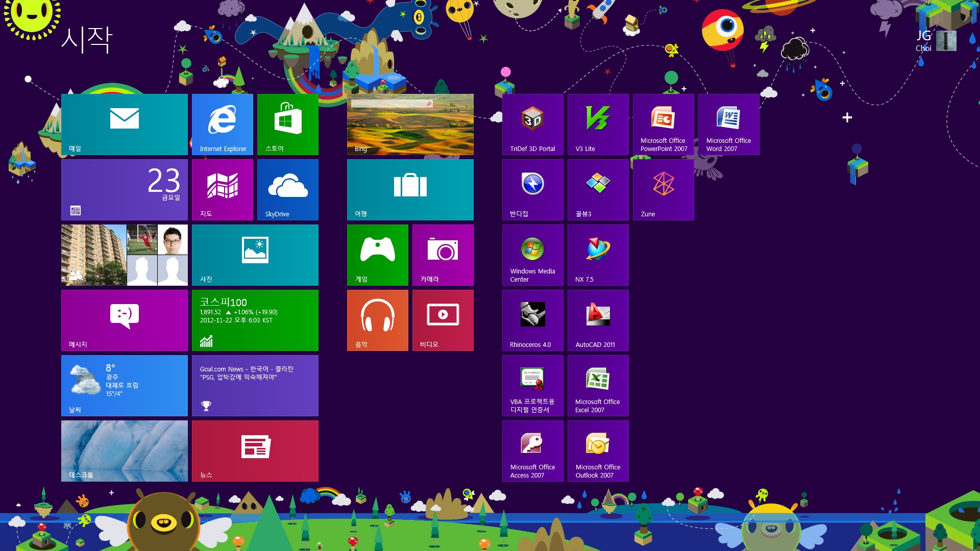Open the Messaging (메시지) tile
The height and width of the screenshot is (551, 980).
[125, 320]
